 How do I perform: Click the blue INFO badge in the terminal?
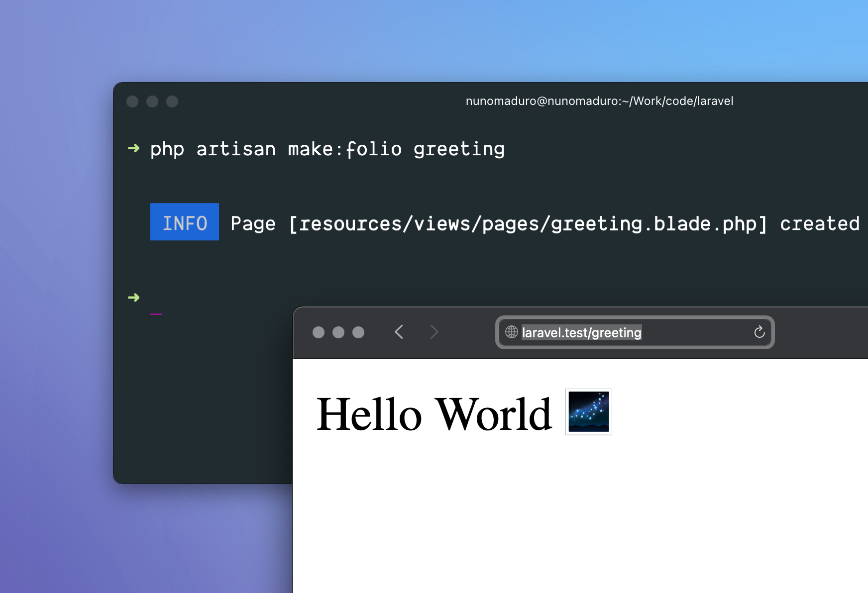pos(184,222)
